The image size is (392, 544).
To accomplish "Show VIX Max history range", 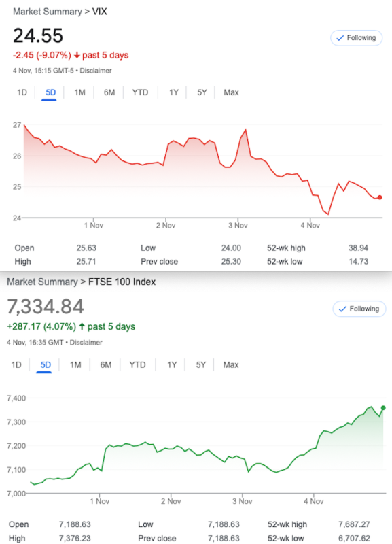I will coord(231,92).
